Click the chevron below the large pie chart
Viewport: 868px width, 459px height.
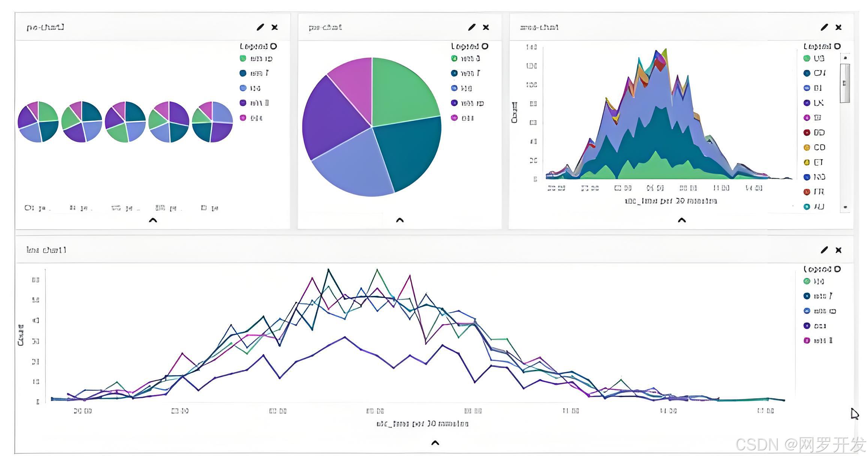click(400, 220)
